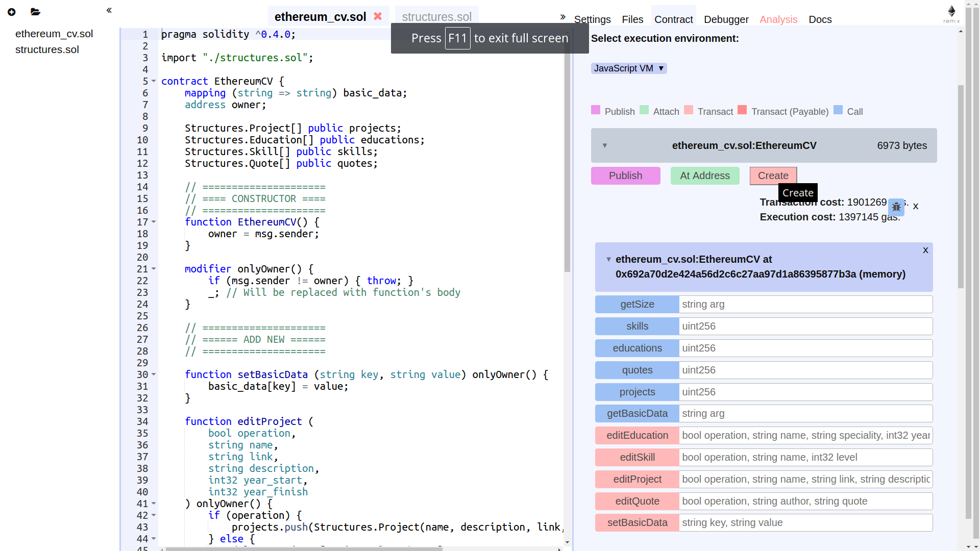
Task: Click the At Address button
Action: coord(704,176)
